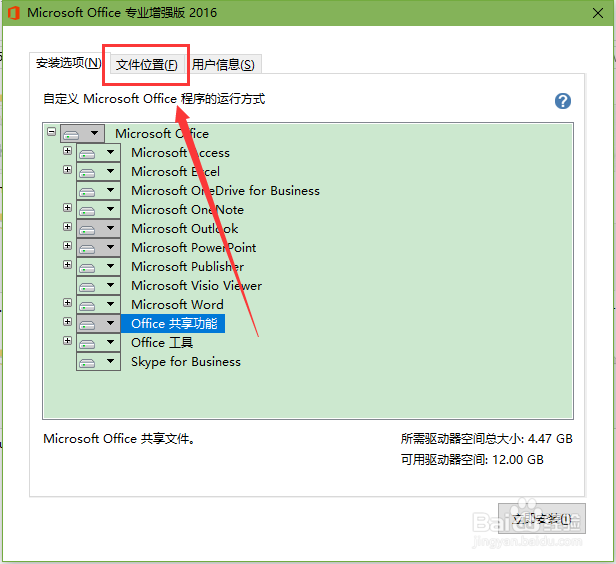Open install-mode dropdown for Microsoft Excel
The image size is (616, 564).
[98, 172]
